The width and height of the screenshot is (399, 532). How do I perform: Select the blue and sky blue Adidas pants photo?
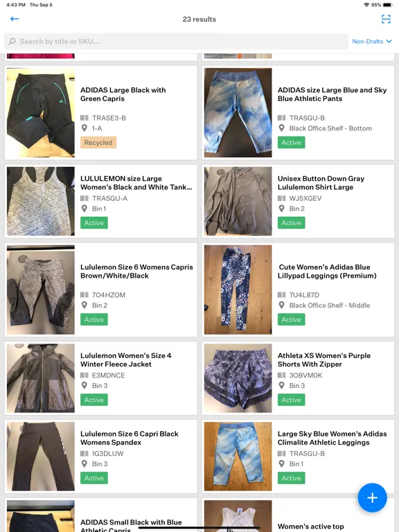238,113
